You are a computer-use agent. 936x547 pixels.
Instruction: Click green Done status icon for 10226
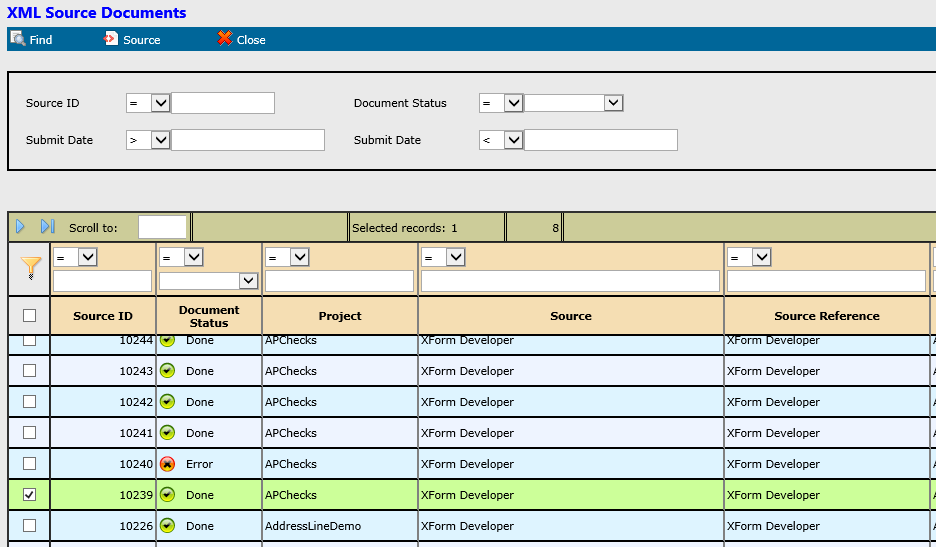tap(168, 526)
